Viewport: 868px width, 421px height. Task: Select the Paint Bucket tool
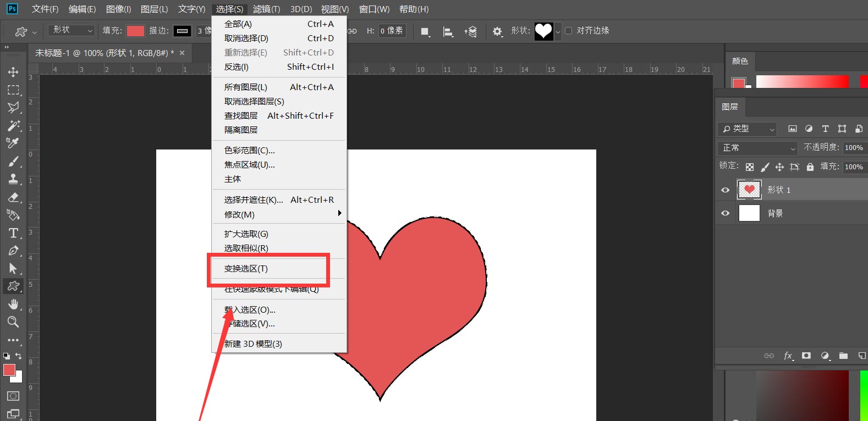coord(13,215)
